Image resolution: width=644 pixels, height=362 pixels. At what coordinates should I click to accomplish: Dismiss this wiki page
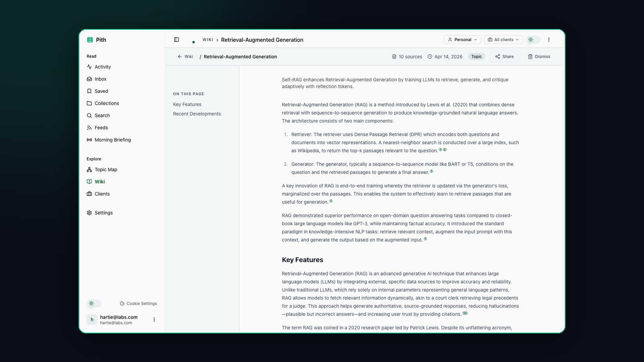click(539, 57)
